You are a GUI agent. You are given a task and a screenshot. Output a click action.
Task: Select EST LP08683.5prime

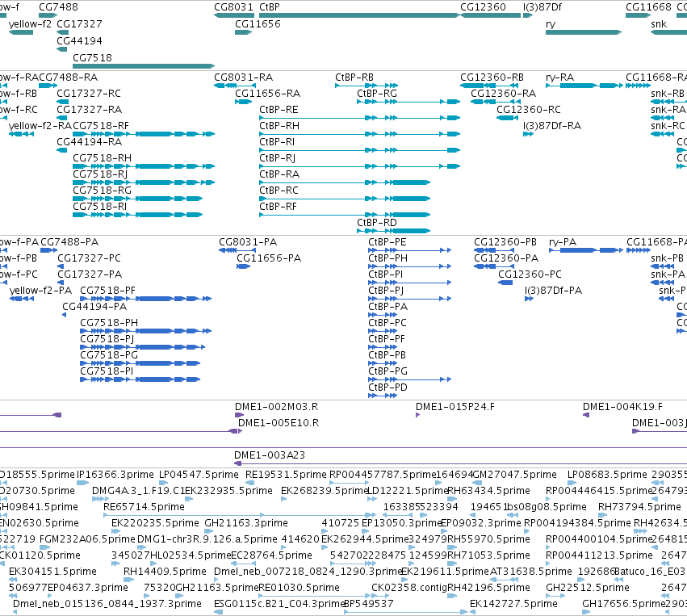coord(607,475)
